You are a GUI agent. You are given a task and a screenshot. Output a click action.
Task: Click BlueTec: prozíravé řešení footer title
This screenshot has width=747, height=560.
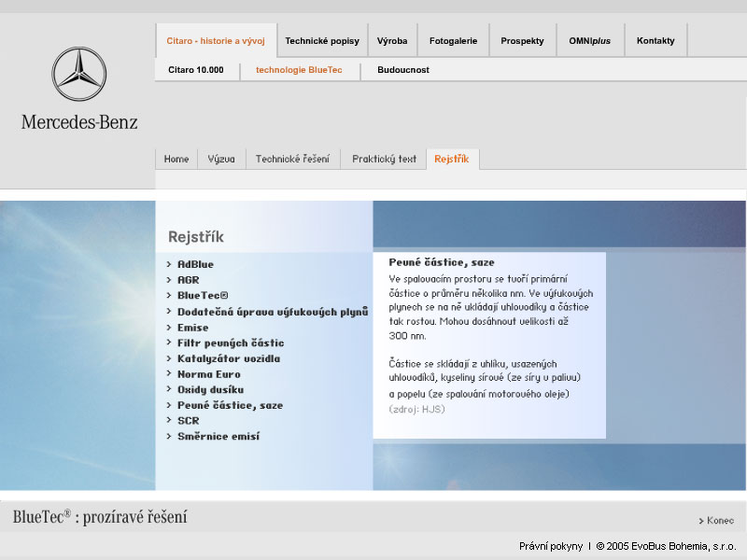coord(100,517)
